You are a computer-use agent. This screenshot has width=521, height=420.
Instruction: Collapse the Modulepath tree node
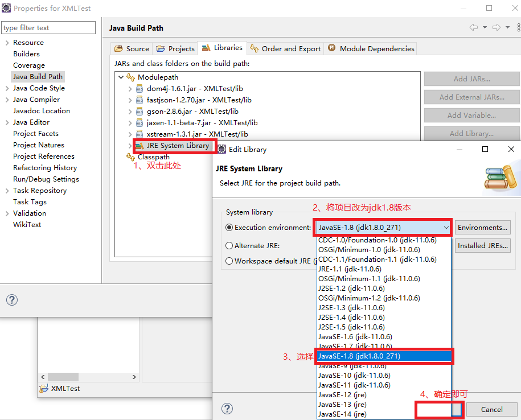pos(121,77)
